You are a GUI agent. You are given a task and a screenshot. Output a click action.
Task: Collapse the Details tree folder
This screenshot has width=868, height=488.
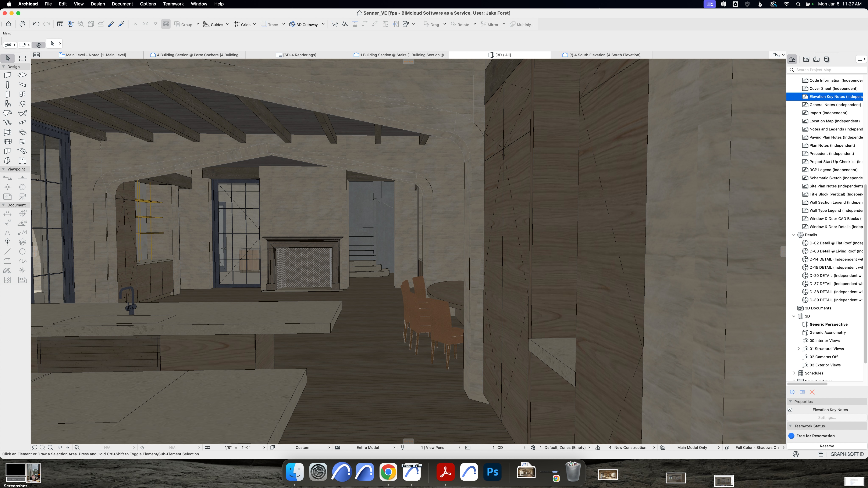click(x=794, y=235)
